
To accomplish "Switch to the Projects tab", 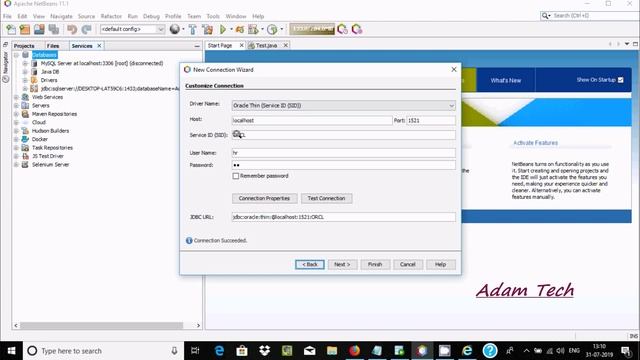I will tap(24, 46).
